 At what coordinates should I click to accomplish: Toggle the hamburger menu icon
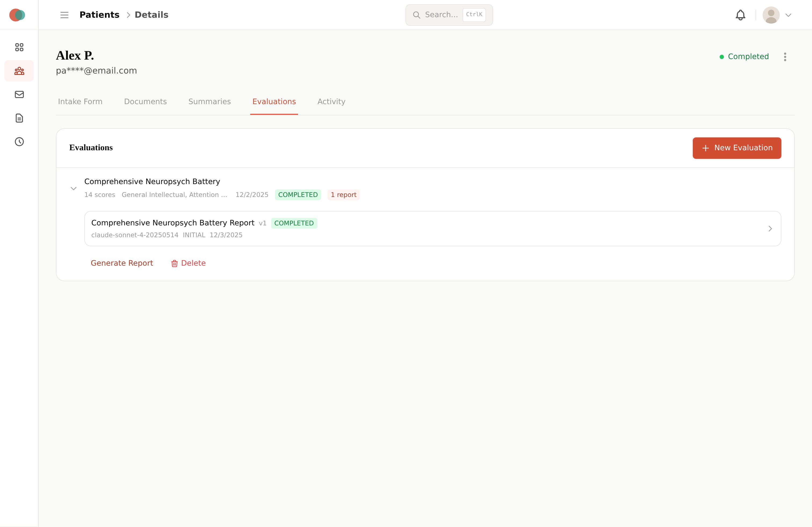click(x=64, y=15)
